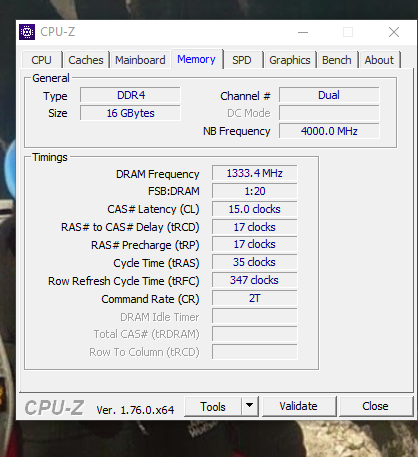Open the Caches tab
The height and width of the screenshot is (457, 418).
86,60
